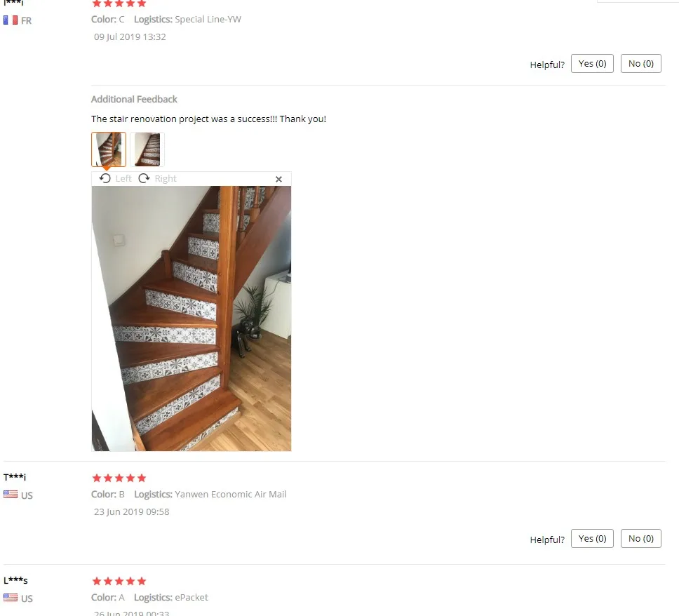Vote Yes (0) on T***i's review

pos(592,538)
